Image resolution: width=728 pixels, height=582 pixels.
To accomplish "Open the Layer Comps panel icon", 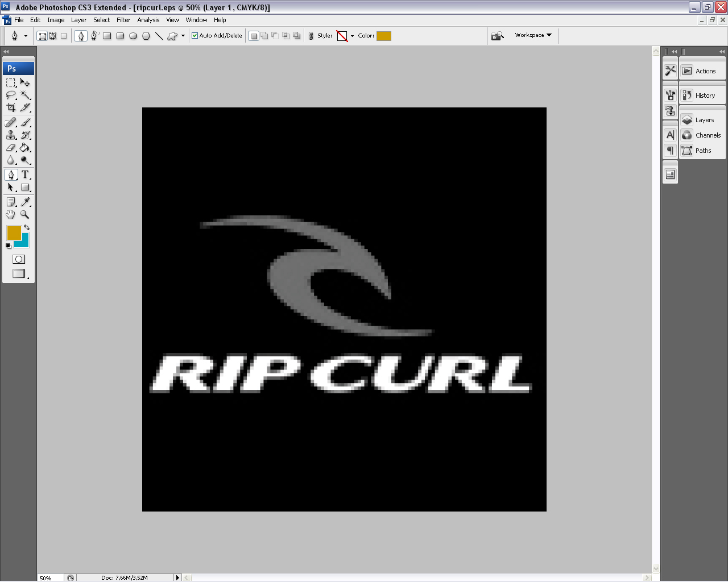I will tap(671, 174).
